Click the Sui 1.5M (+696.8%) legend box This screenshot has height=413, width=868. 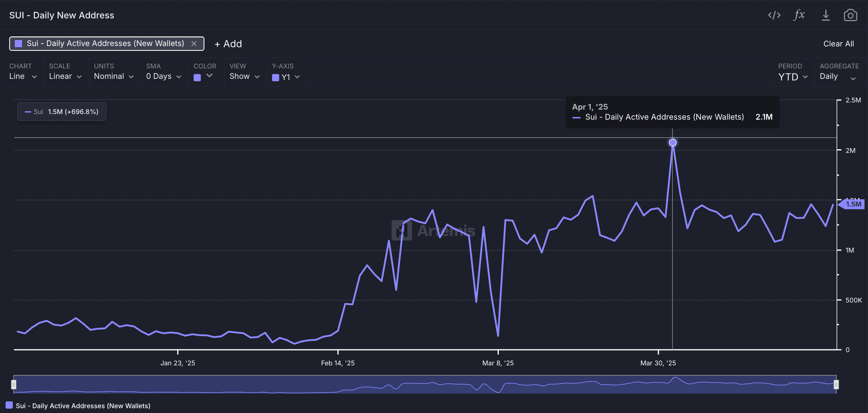[62, 112]
